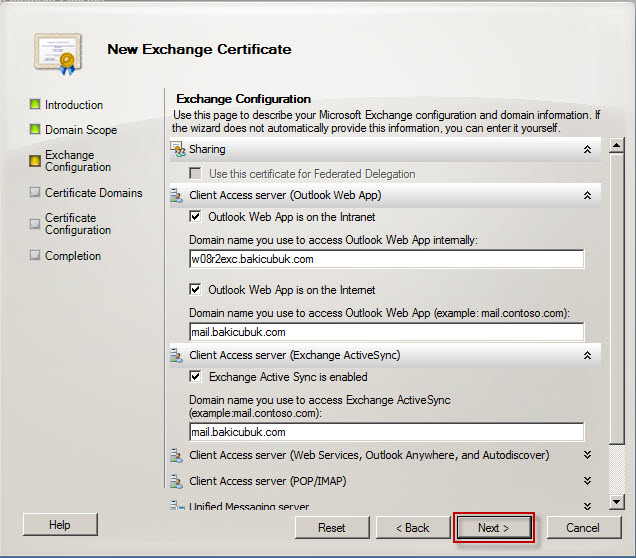
Task: Select the Completion wizard step
Action: click(x=73, y=255)
